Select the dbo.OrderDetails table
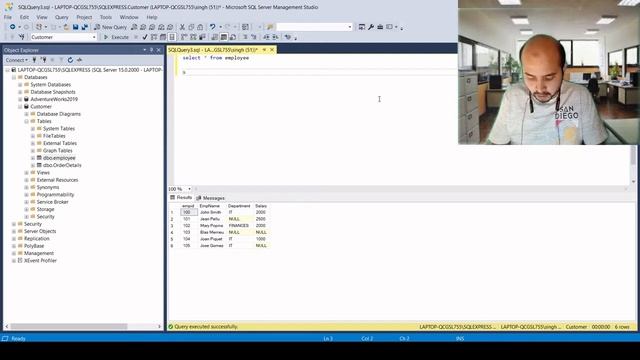The image size is (640, 360). 62,165
